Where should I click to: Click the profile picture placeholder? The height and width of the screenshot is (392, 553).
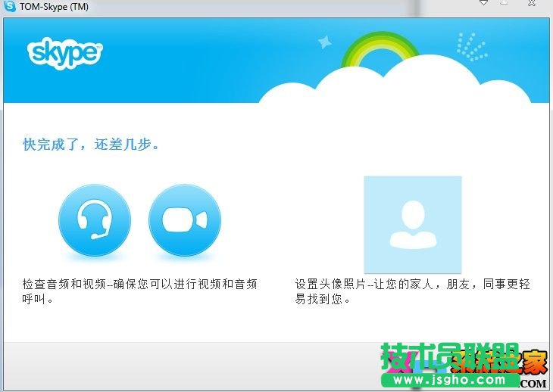pyautogui.click(x=412, y=225)
